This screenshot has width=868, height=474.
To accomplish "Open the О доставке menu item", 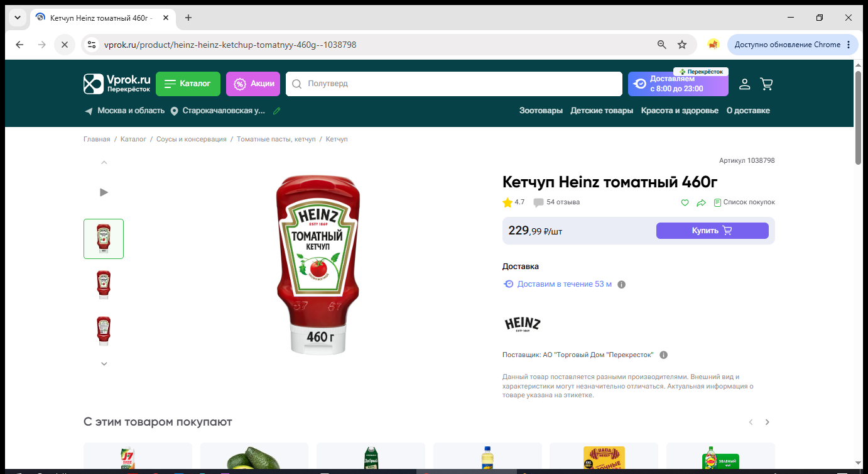I will coord(748,111).
